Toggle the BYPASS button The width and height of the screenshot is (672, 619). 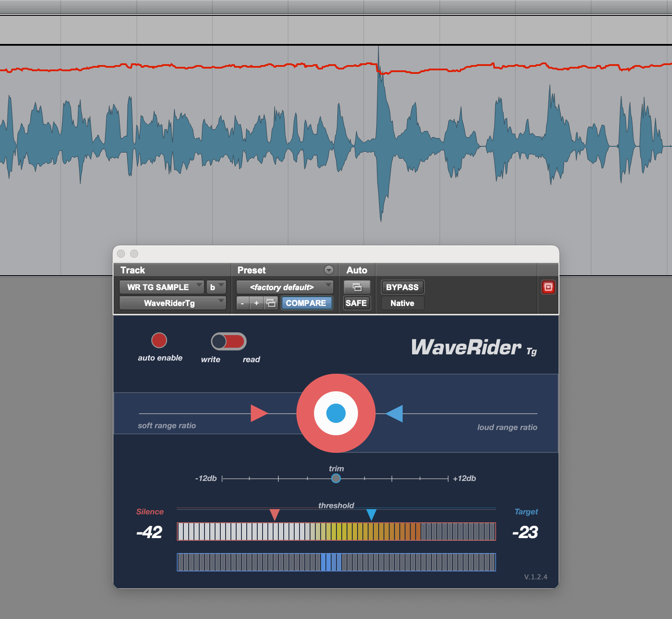(402, 287)
